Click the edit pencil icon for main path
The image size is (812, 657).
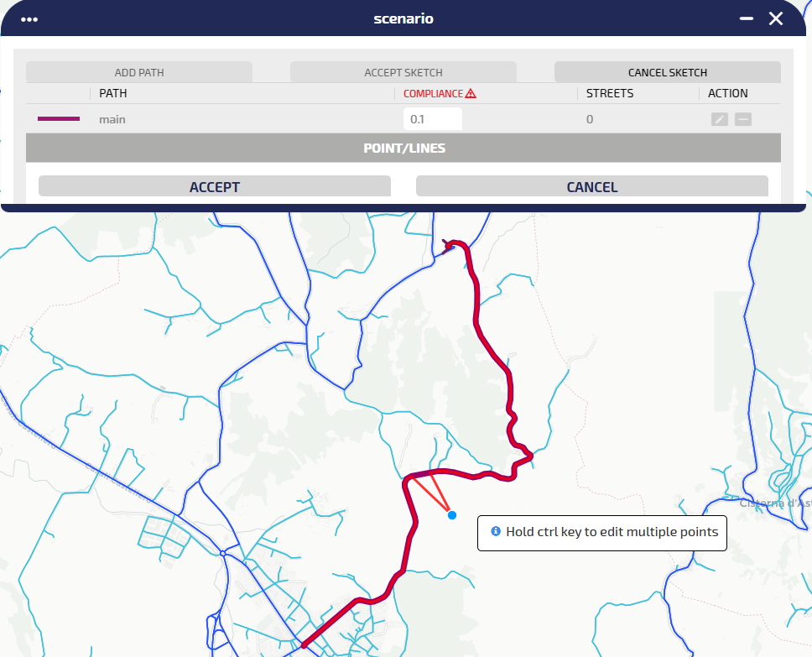tap(719, 119)
